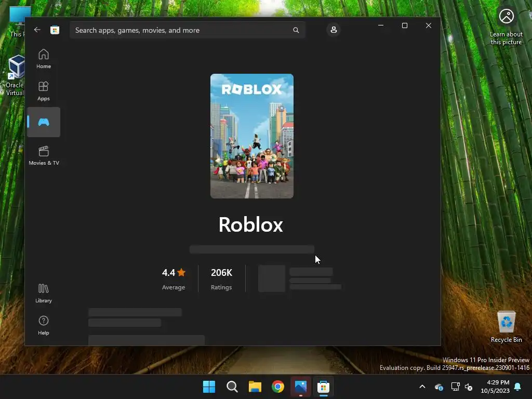Open the Apps section in sidebar
The image size is (532, 399).
click(x=44, y=91)
